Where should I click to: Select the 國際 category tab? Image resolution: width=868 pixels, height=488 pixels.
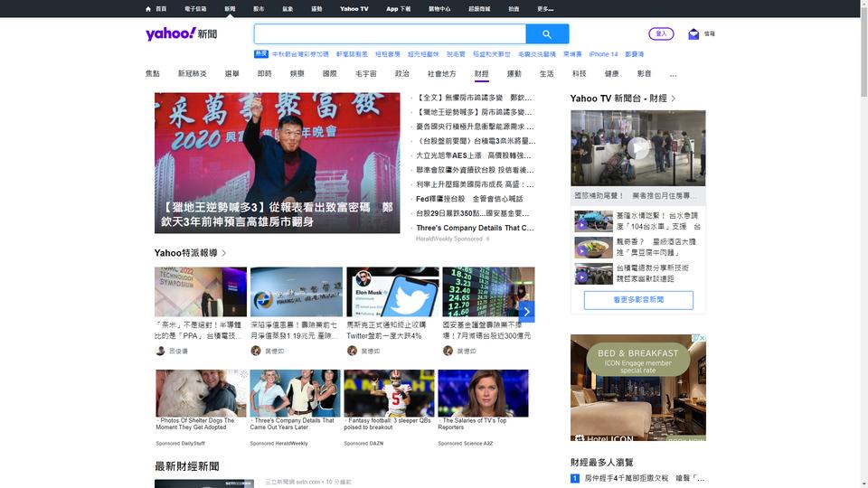tap(329, 73)
